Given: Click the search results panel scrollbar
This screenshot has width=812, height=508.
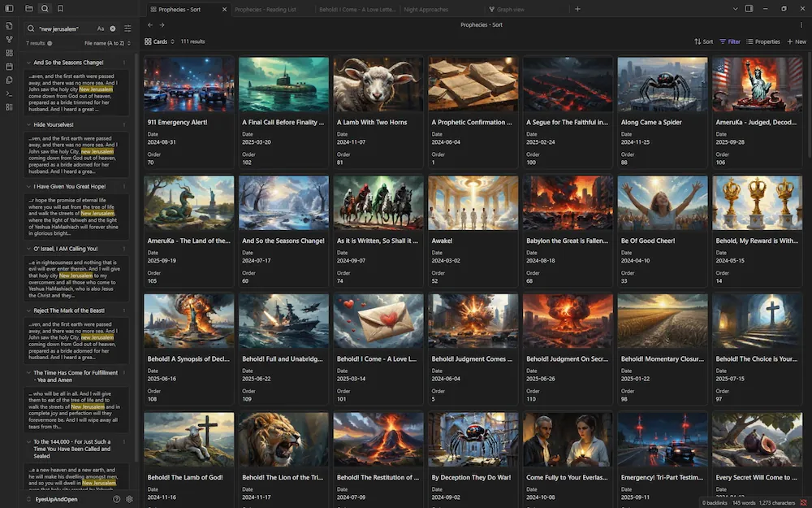Looking at the screenshot, I should coord(136,244).
